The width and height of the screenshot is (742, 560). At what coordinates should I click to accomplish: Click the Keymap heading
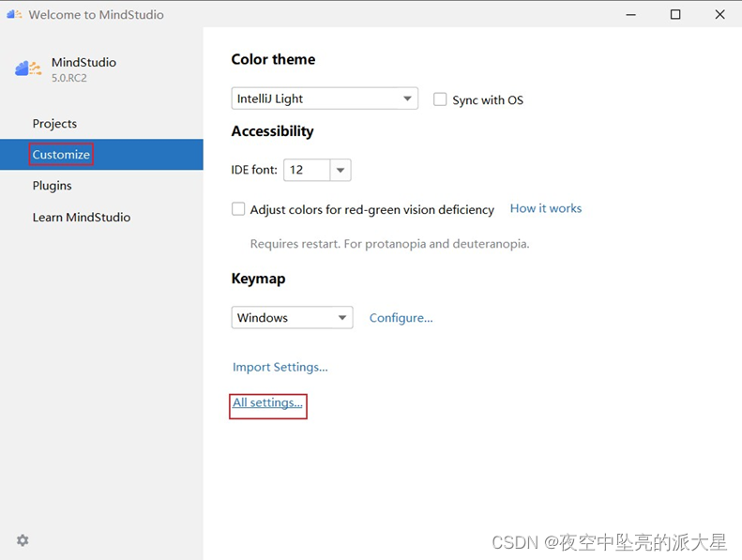pos(258,279)
